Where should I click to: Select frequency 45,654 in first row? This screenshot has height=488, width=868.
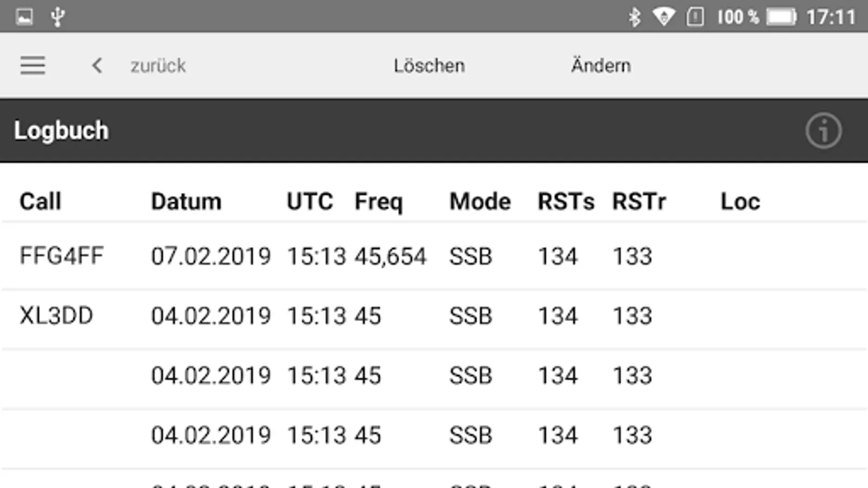click(391, 256)
